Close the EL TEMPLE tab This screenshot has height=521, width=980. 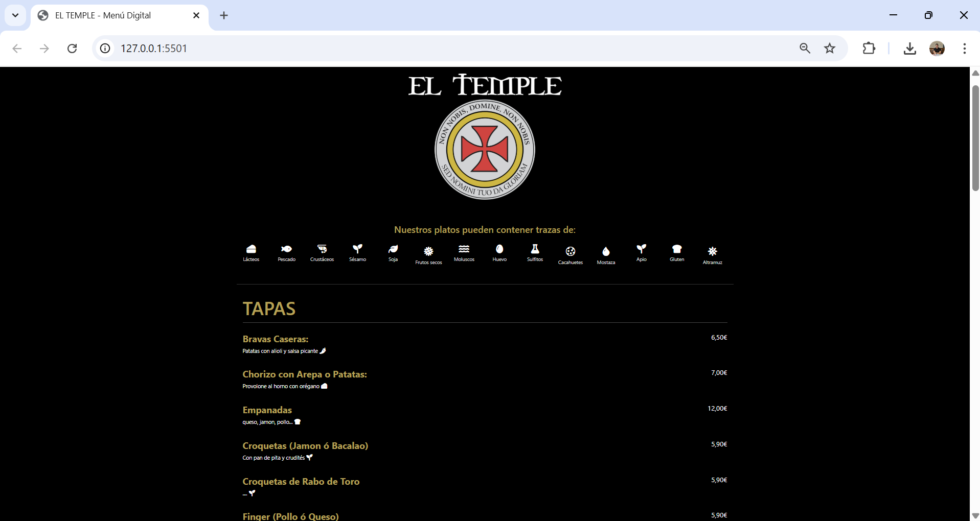click(196, 16)
